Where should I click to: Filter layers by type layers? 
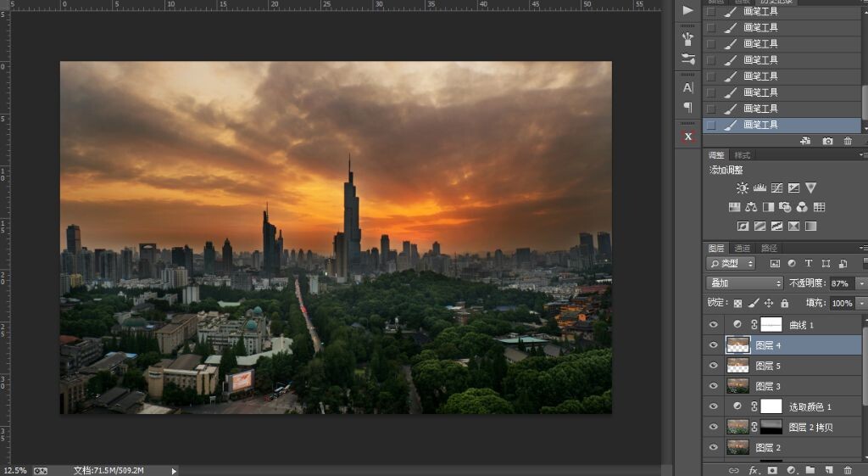(x=809, y=263)
